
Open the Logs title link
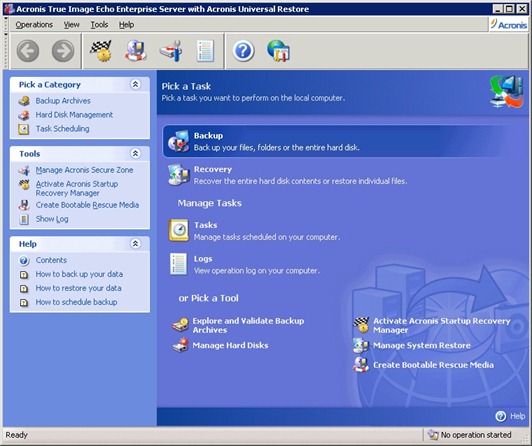203,259
